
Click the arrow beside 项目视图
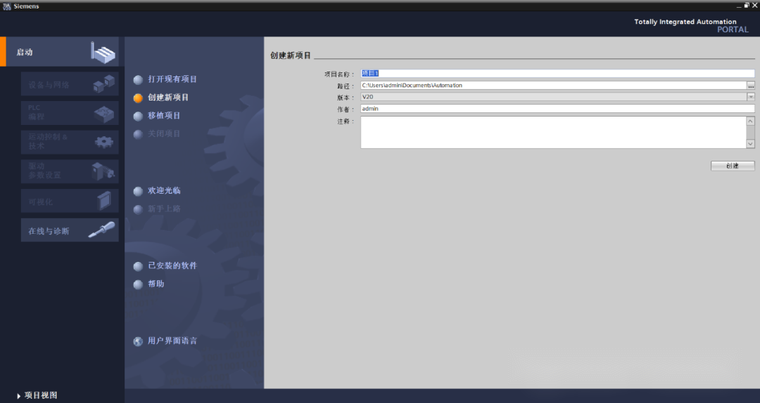click(18, 396)
